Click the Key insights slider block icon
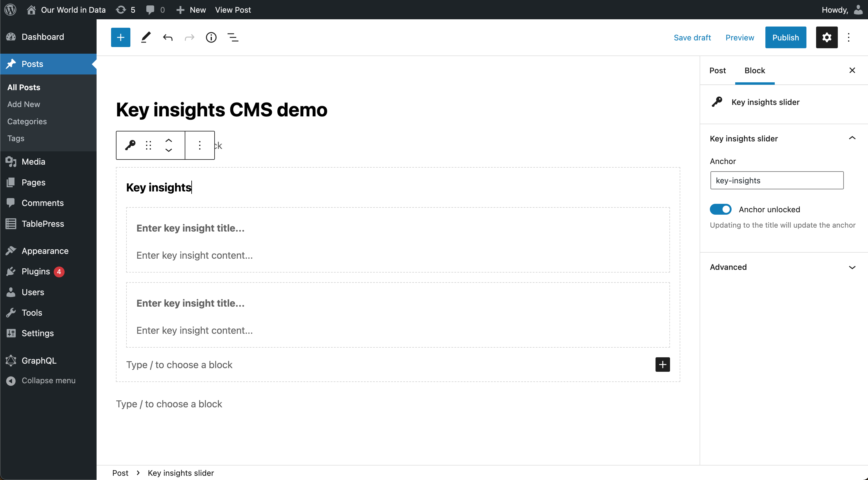 (x=130, y=145)
